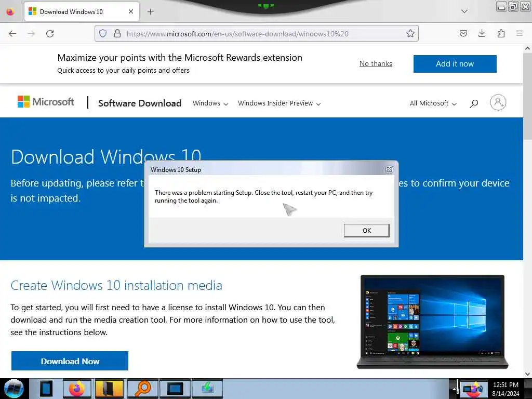Image resolution: width=532 pixels, height=399 pixels.
Task: Open the green arrow installer taskbar icon
Action: [207, 389]
